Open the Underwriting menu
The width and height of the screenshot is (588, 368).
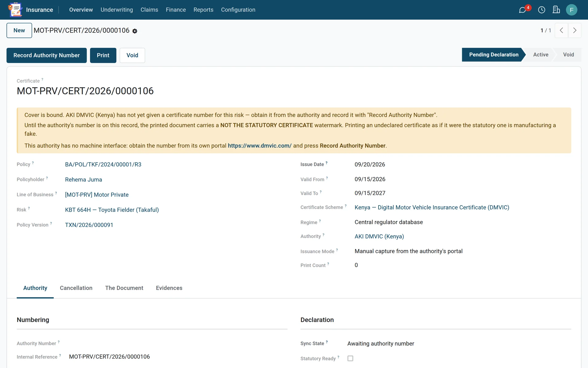(x=117, y=10)
